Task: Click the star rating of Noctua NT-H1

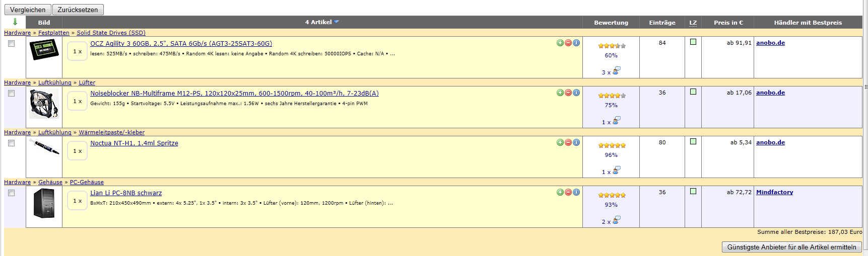Action: [612, 145]
